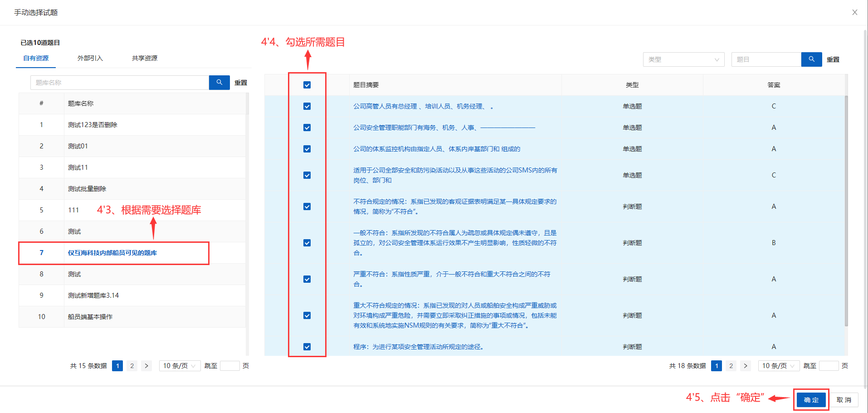868x413 pixels.
Task: Select question bank 111
Action: 132,210
